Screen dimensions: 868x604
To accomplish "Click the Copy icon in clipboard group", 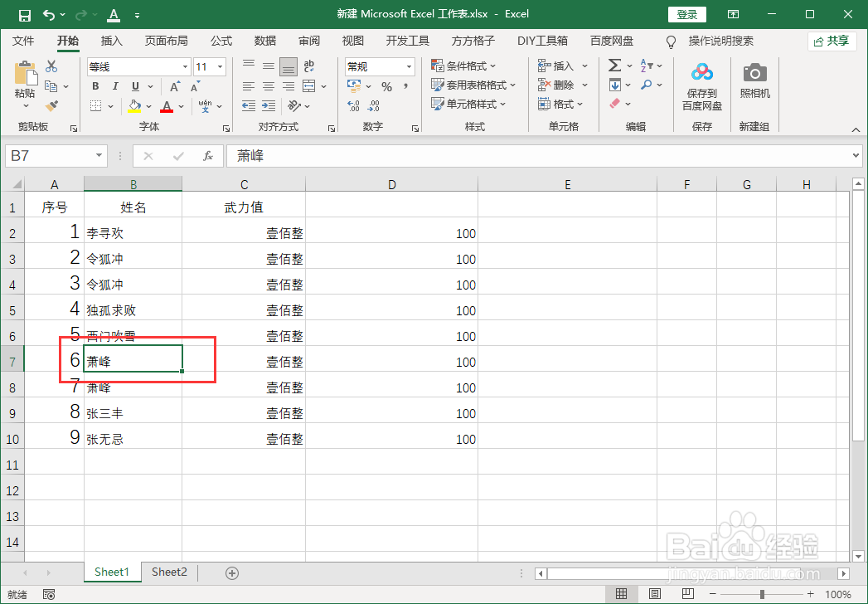I will click(51, 86).
